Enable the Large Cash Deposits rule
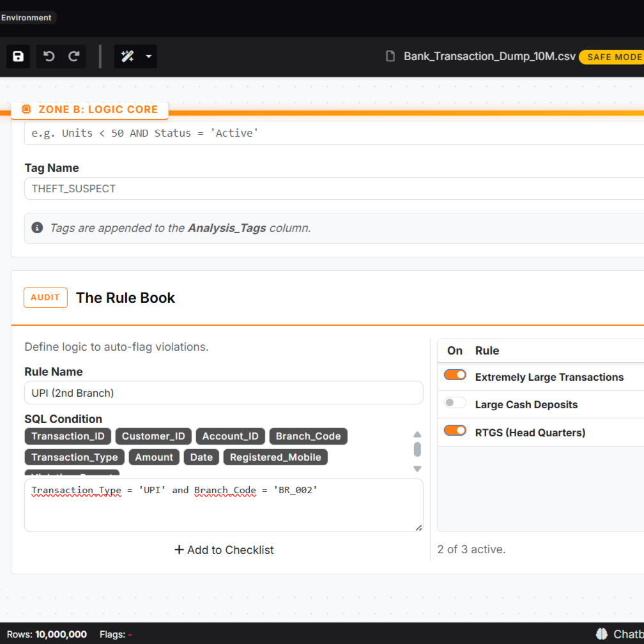Screen dimensions: 644x644 click(455, 402)
